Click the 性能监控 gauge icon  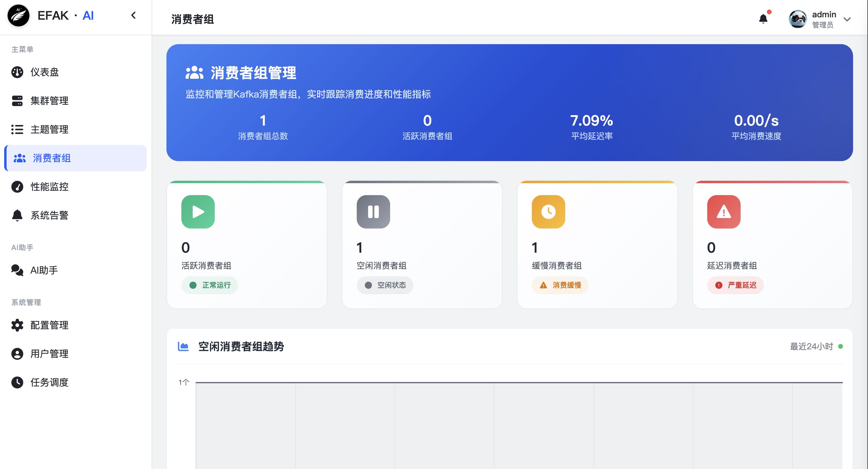(x=17, y=187)
